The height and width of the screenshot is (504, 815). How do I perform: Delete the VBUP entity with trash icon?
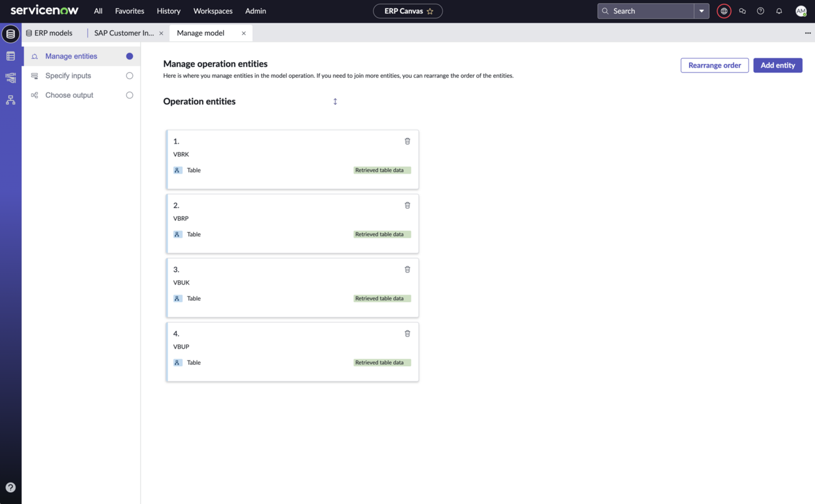click(407, 333)
